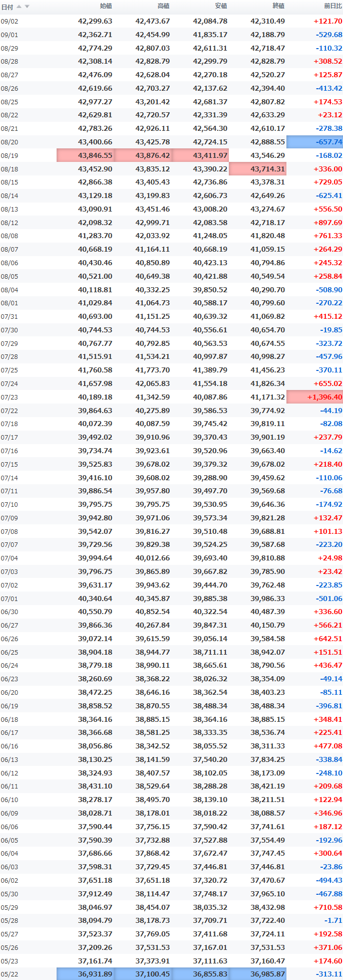Click the change value +237.79
Viewport: 343px width, 980px height.
coord(328,437)
